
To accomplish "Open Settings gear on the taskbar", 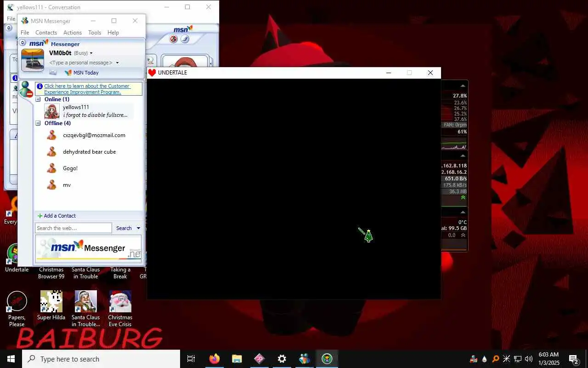I will 282,359.
